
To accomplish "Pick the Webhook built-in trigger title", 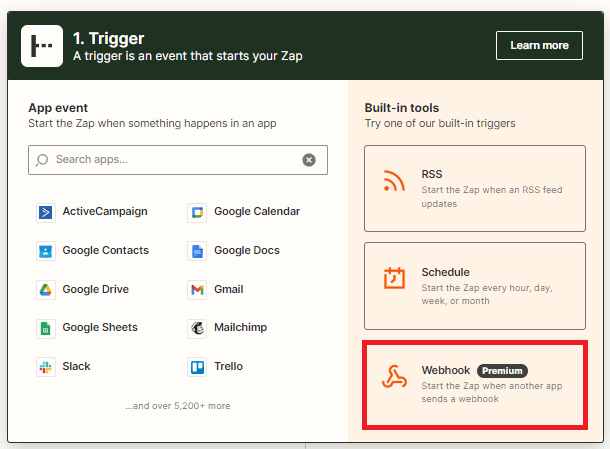I will 446,370.
